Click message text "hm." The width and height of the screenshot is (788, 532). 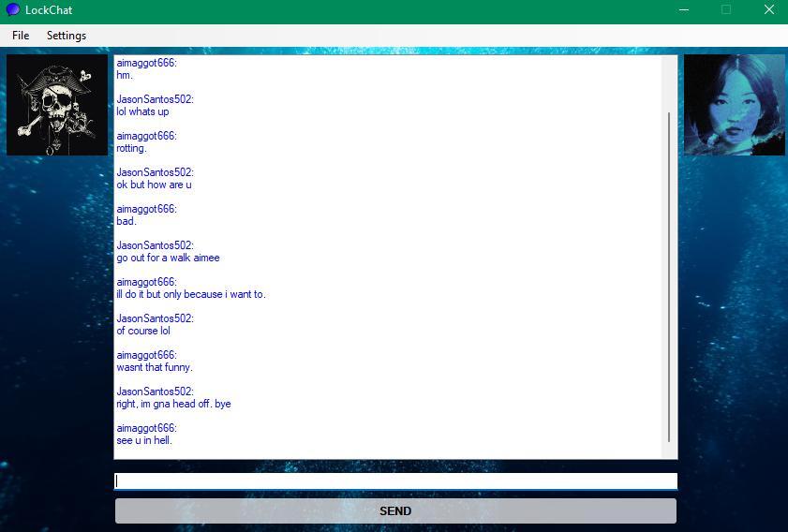point(125,75)
